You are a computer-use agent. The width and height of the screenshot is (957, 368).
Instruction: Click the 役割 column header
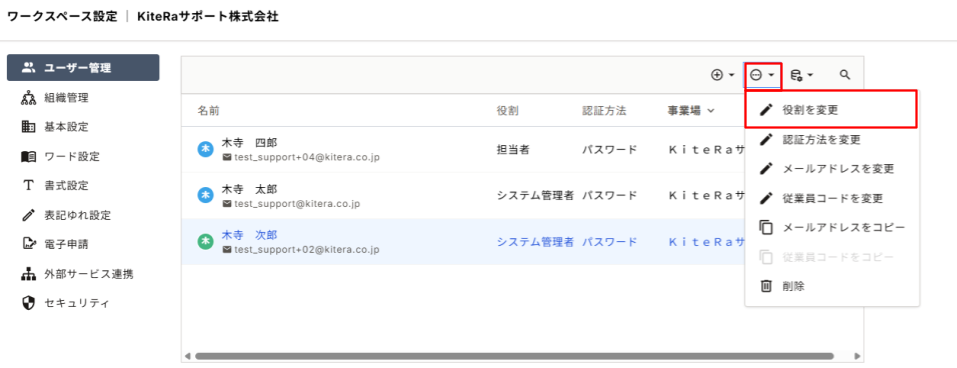point(508,111)
